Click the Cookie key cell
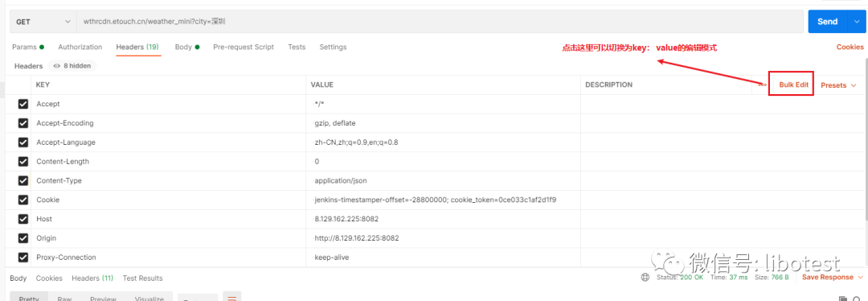The height and width of the screenshot is (301, 868). coord(168,200)
